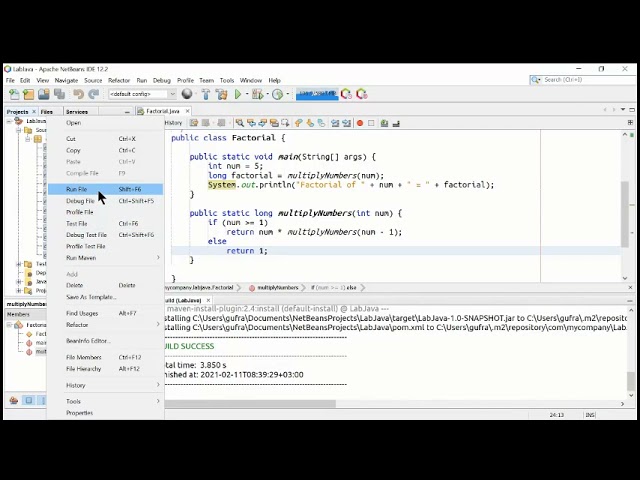This screenshot has width=640, height=480.
Task: Choose Test File from context menu
Action: pos(105,224)
